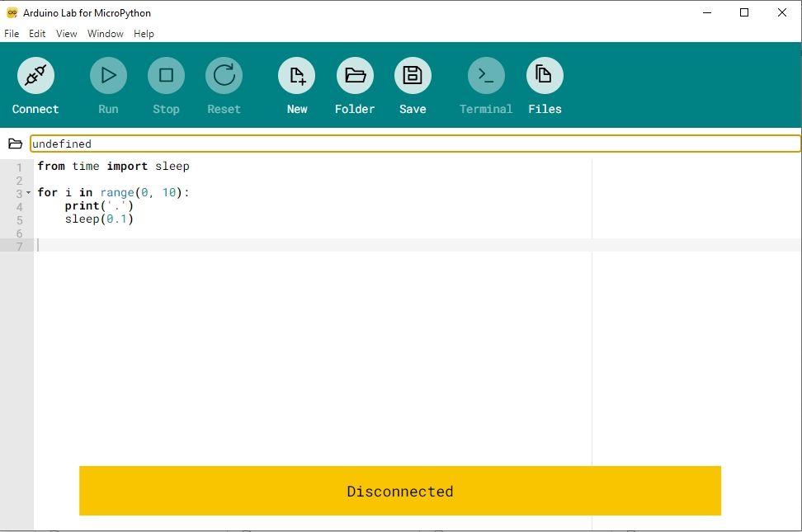Show the Files panel icon
The width and height of the screenshot is (802, 532).
click(x=545, y=76)
